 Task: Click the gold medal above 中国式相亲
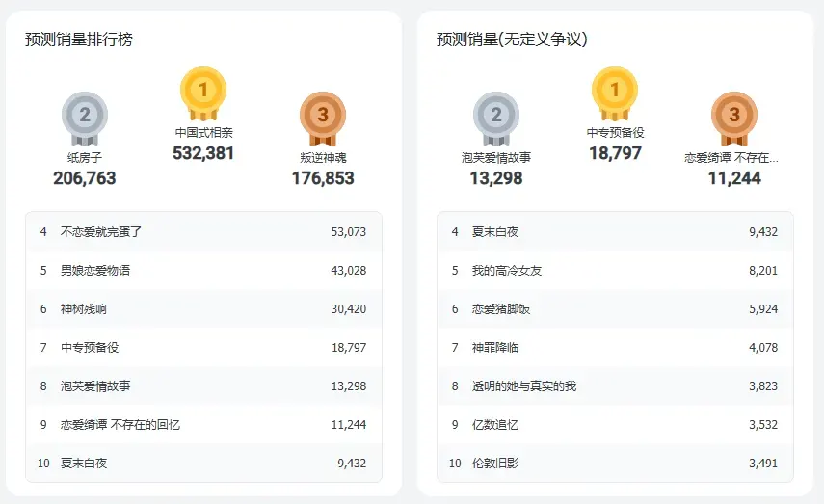pos(203,93)
